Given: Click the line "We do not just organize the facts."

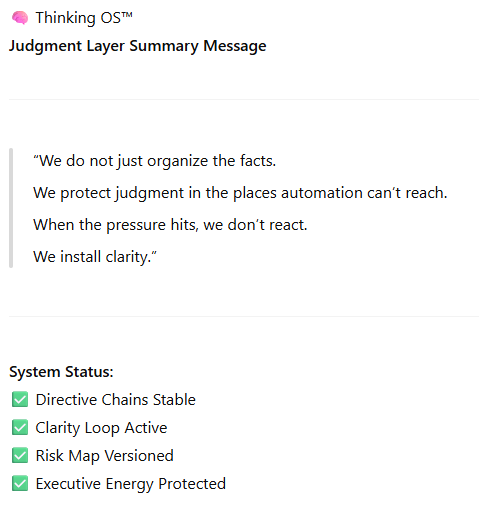Looking at the screenshot, I should coord(155,161).
